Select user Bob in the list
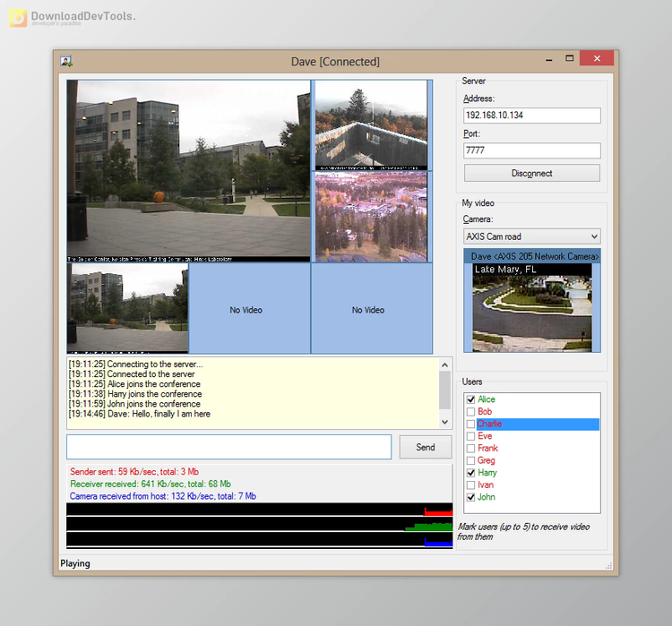Image resolution: width=672 pixels, height=626 pixels. tap(485, 412)
